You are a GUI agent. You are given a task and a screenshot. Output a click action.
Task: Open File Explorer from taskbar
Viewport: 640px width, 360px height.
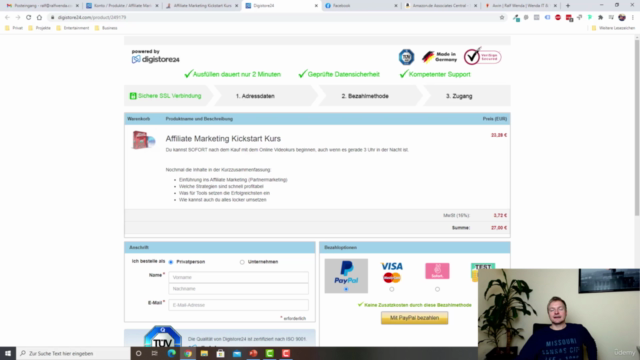[204, 353]
